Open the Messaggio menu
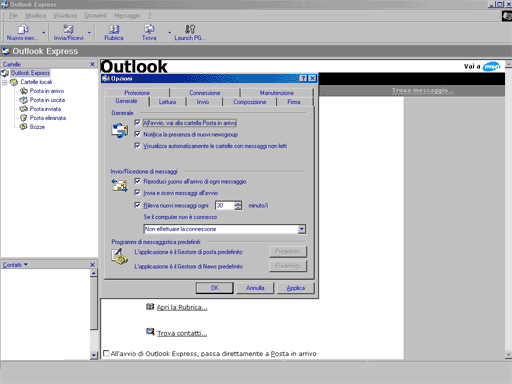 click(x=127, y=16)
